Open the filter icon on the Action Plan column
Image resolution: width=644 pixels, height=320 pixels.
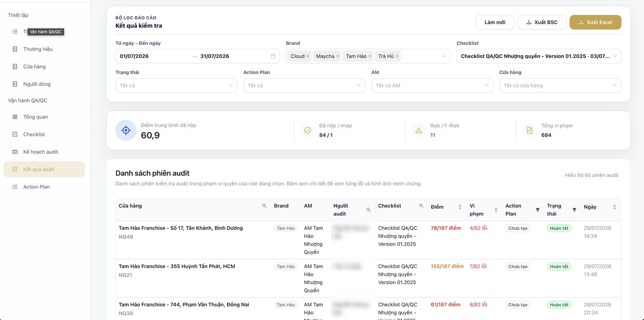[x=538, y=210]
